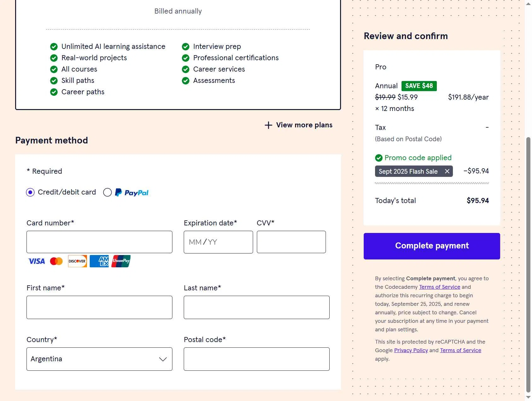
Task: Open the Country dropdown showing Argentina
Action: pyautogui.click(x=99, y=359)
